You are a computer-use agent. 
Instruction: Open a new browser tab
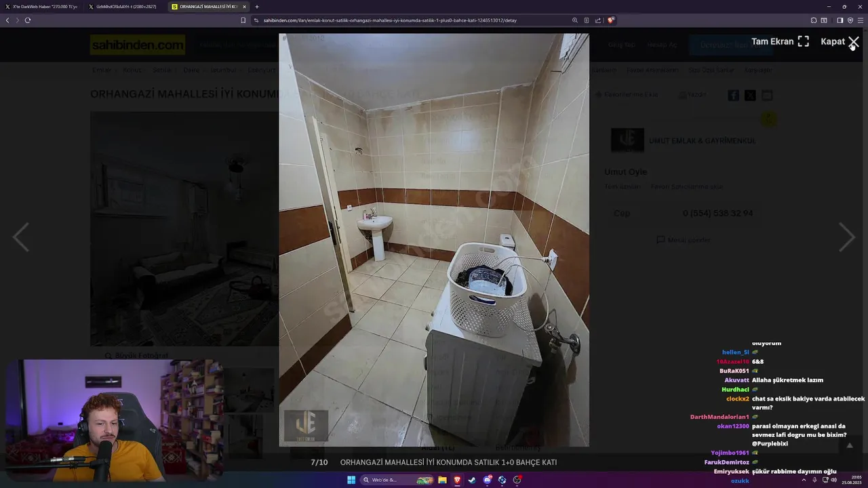click(257, 7)
